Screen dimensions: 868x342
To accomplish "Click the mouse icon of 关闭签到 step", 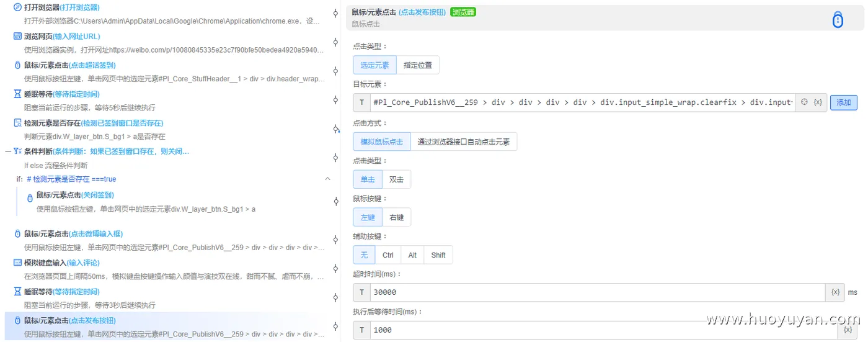I will [30, 198].
